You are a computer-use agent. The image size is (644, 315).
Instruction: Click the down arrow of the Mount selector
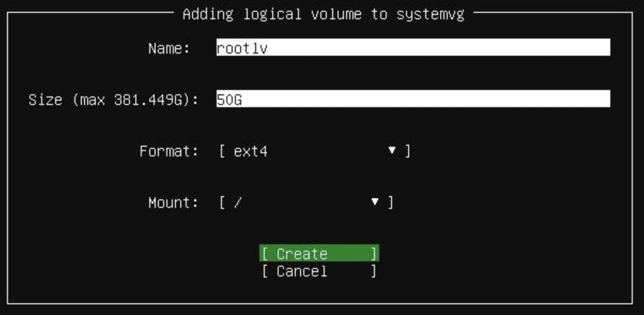click(375, 202)
